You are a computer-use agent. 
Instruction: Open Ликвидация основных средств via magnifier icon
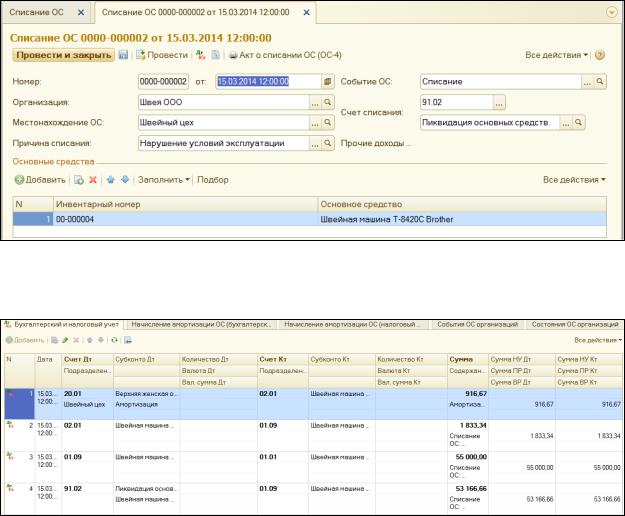click(x=578, y=123)
